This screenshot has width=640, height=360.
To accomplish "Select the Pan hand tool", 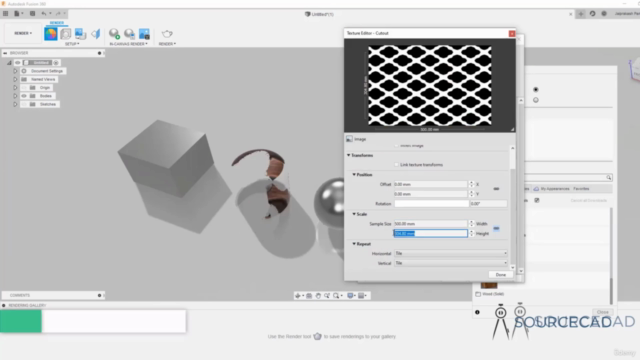I will pos(318,296).
